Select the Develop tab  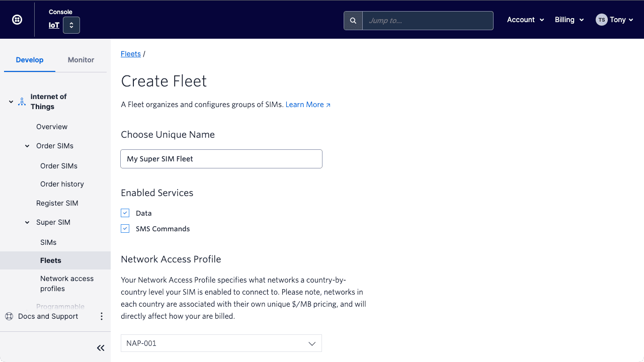[x=30, y=60]
